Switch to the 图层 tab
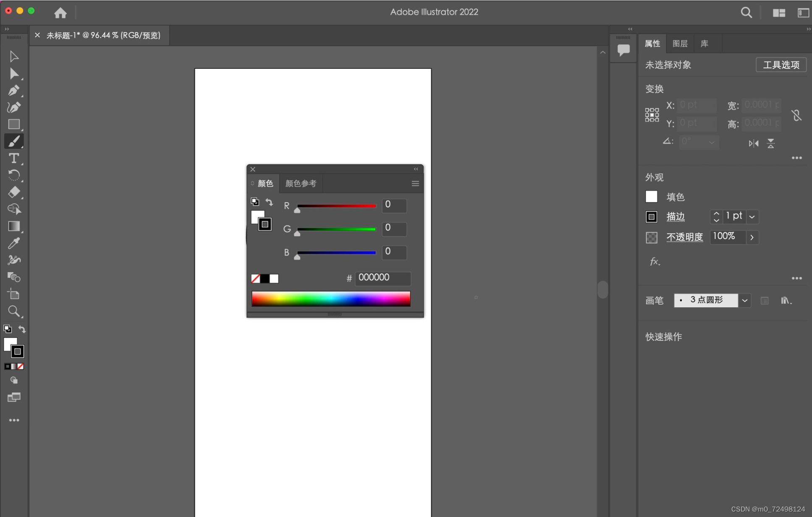This screenshot has height=517, width=812. pyautogui.click(x=680, y=44)
